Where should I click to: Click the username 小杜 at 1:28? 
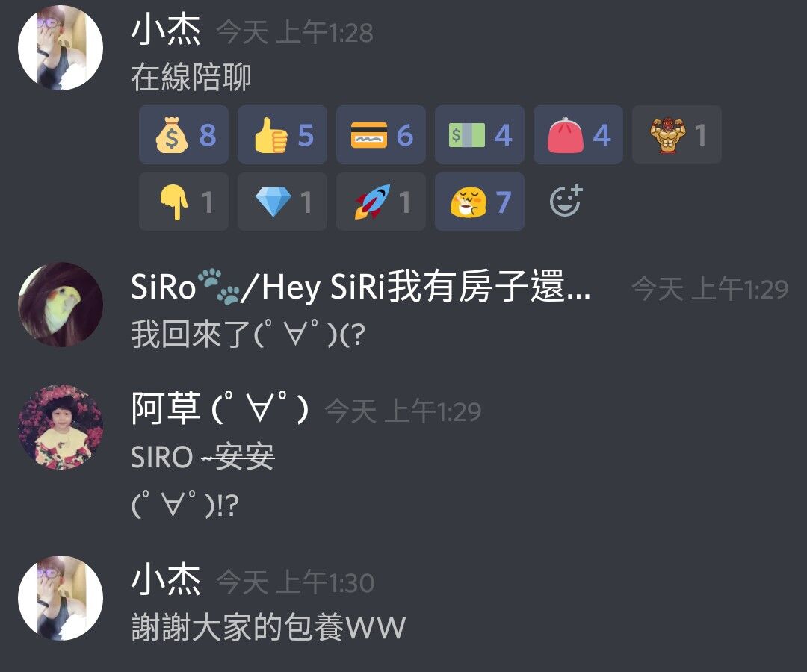(166, 31)
